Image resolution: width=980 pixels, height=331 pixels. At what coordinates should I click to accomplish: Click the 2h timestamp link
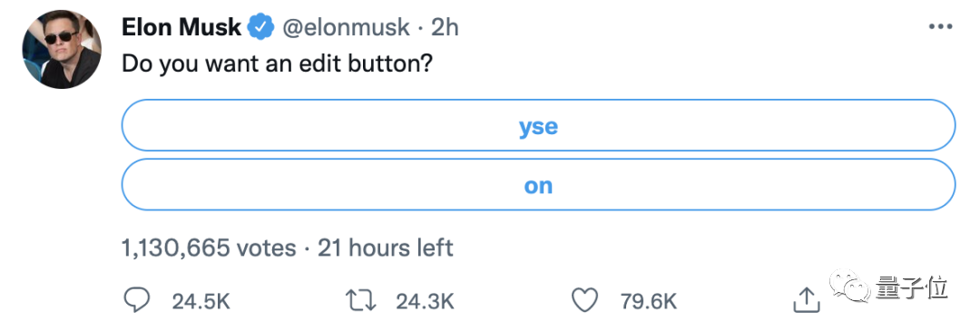click(x=443, y=27)
